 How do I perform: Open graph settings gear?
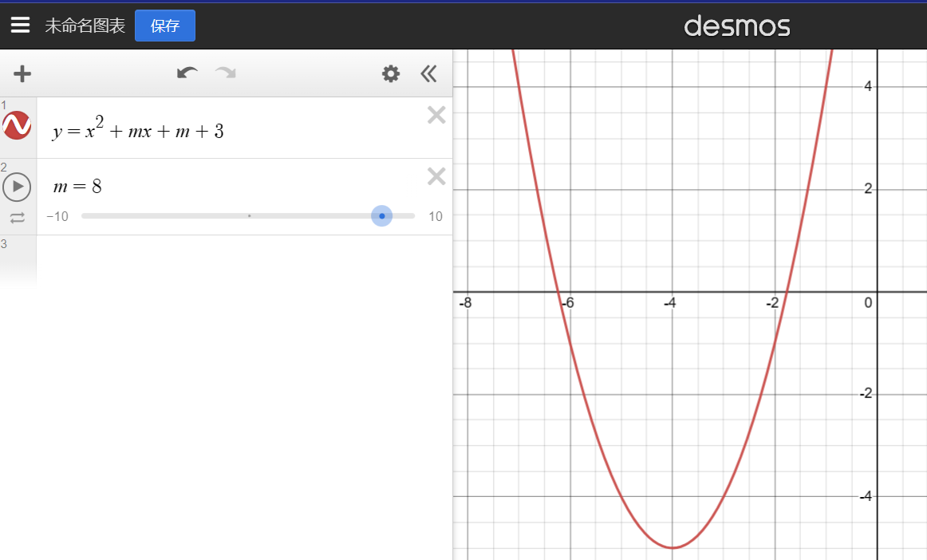pos(390,73)
